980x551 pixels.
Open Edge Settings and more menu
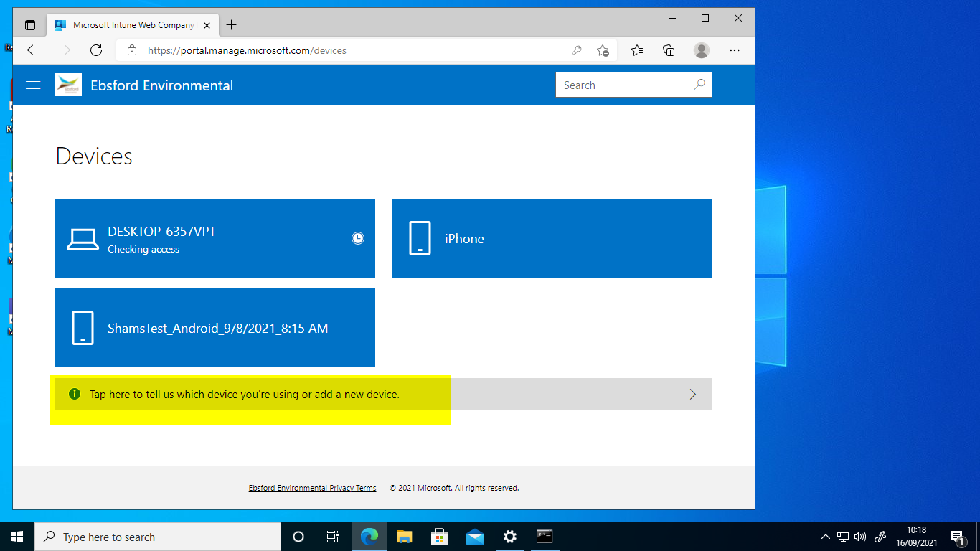coord(735,50)
